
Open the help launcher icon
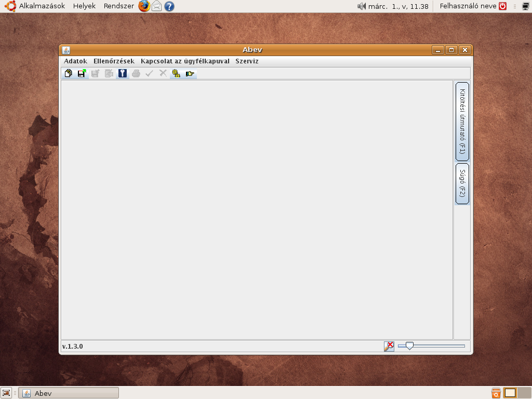click(169, 6)
